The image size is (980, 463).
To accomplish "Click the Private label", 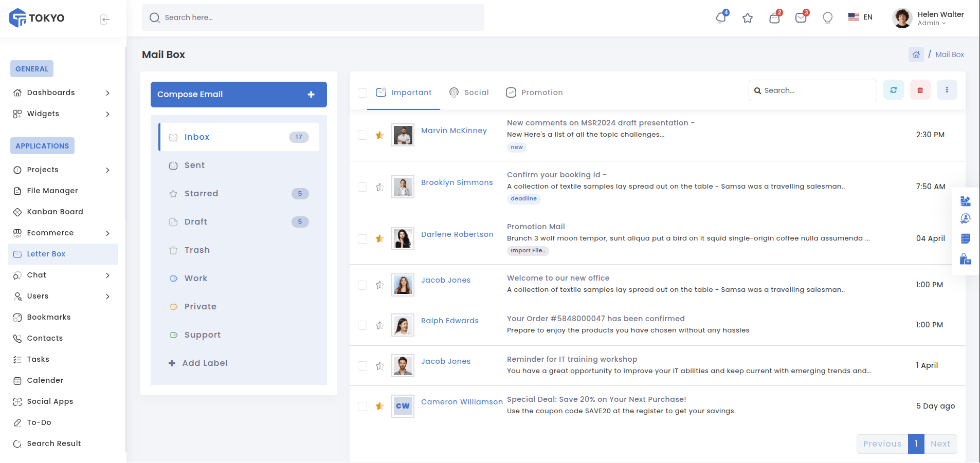I will click(239, 307).
